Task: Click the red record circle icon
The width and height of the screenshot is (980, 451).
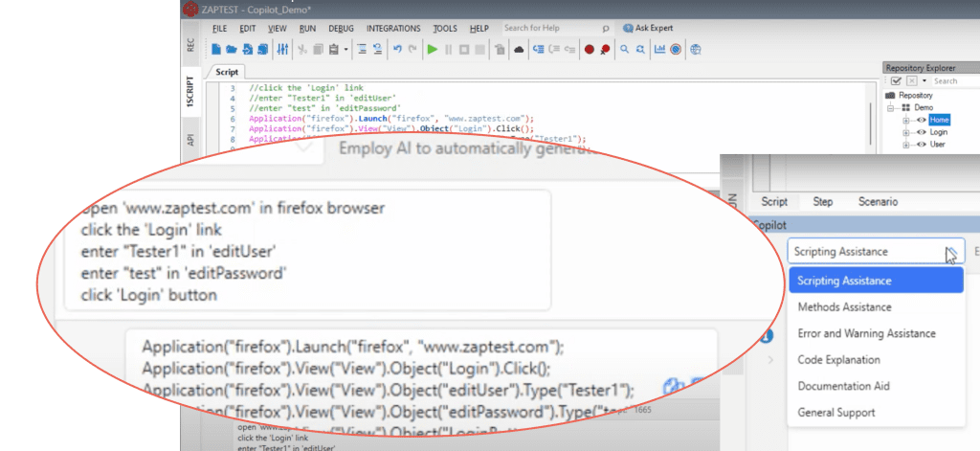Action: [589, 49]
